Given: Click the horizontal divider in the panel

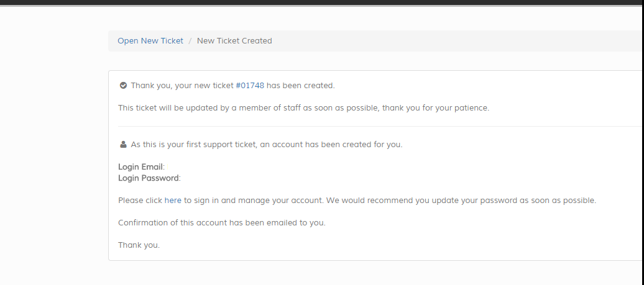Looking at the screenshot, I should point(373,127).
